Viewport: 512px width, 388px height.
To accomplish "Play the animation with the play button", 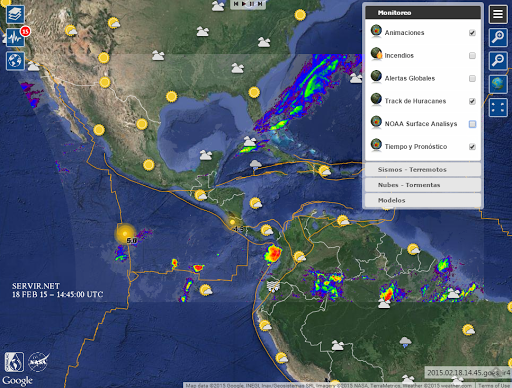I will [x=244, y=4].
